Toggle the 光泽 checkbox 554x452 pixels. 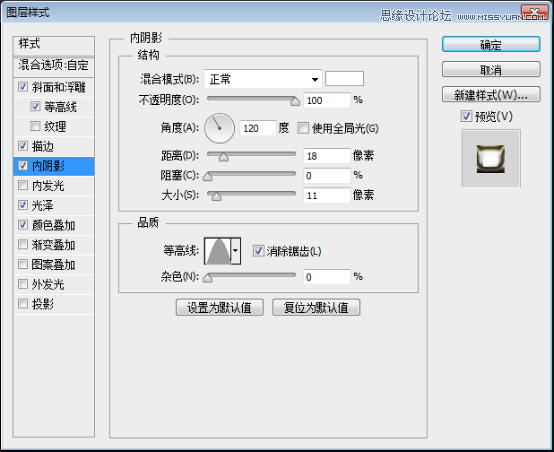click(x=23, y=205)
